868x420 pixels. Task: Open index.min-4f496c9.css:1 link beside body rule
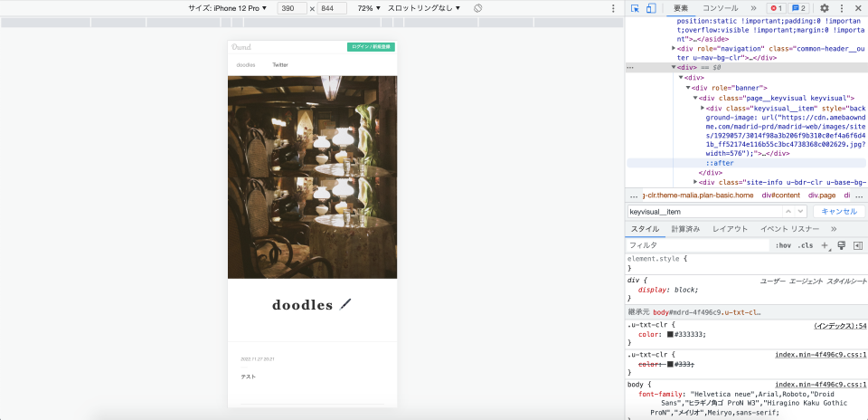click(821, 385)
